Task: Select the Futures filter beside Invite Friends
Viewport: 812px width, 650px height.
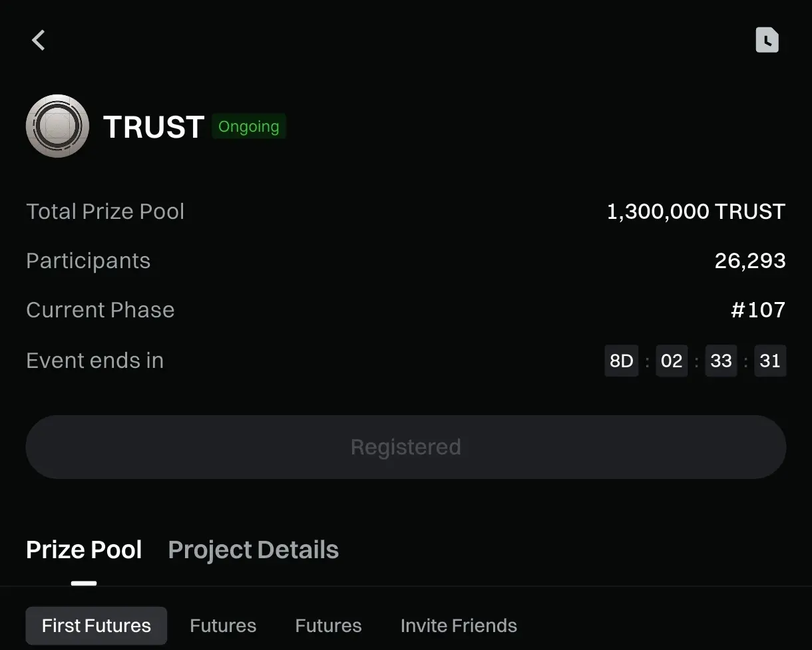Action: (x=328, y=625)
